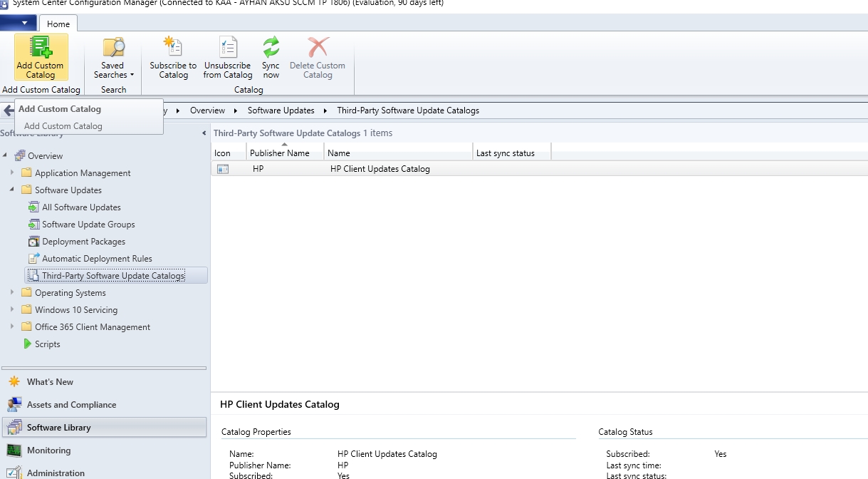
Task: Switch to the Monitoring workspace
Action: (x=48, y=450)
